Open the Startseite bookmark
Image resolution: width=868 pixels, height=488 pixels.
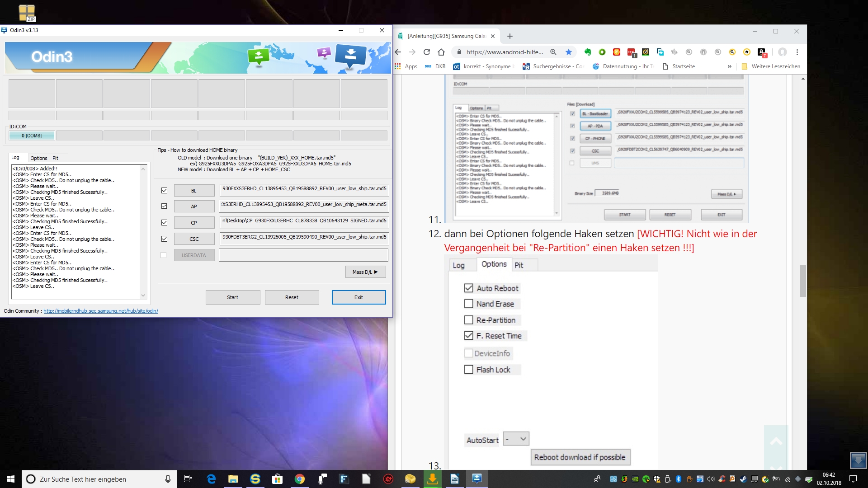[x=679, y=66]
